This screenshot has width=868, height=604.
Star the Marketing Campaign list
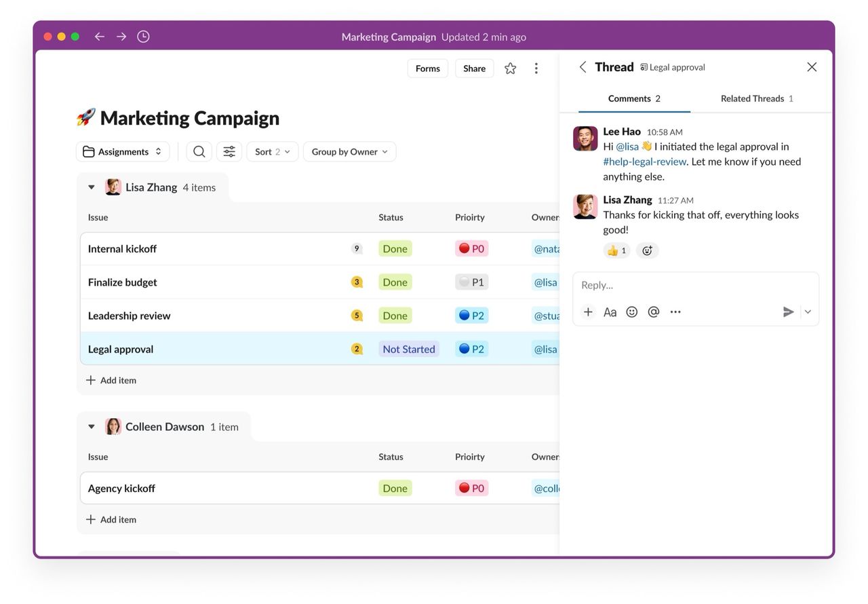(x=510, y=68)
